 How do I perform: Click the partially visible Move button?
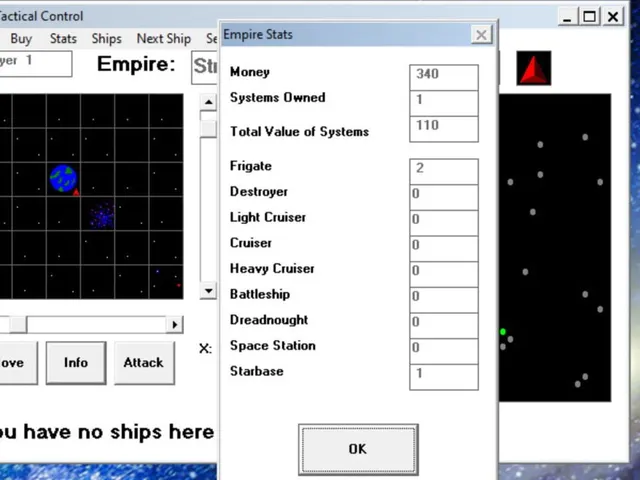tap(18, 363)
